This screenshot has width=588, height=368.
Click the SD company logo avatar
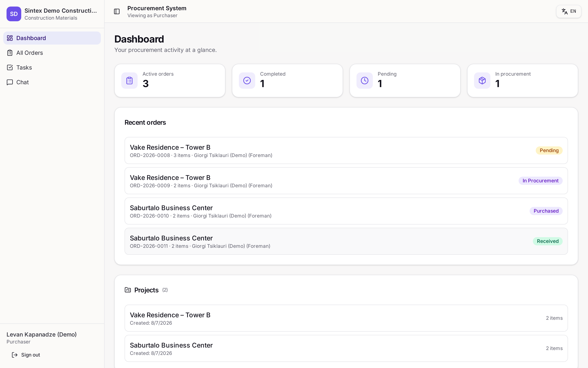tap(14, 14)
